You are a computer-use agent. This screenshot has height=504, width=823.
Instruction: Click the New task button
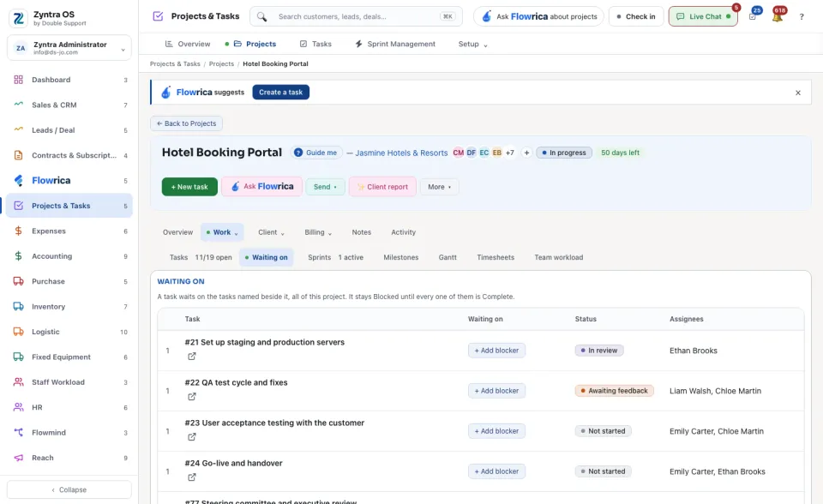pyautogui.click(x=189, y=187)
